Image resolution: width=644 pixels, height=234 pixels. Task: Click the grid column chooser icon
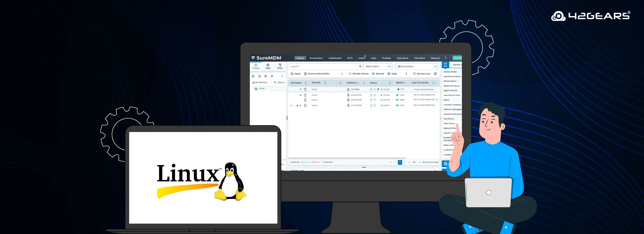(435, 74)
